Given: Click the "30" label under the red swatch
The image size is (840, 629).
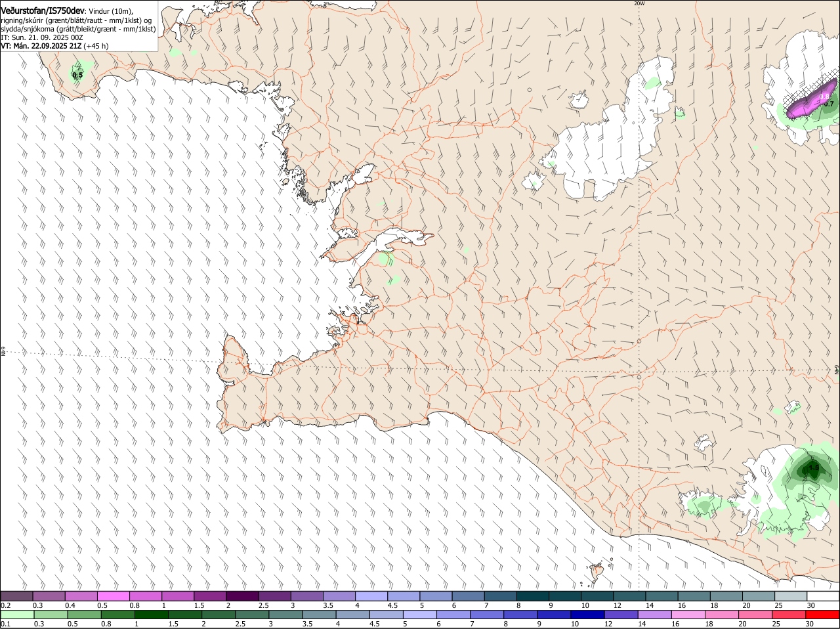Looking at the screenshot, I should [x=810, y=624].
